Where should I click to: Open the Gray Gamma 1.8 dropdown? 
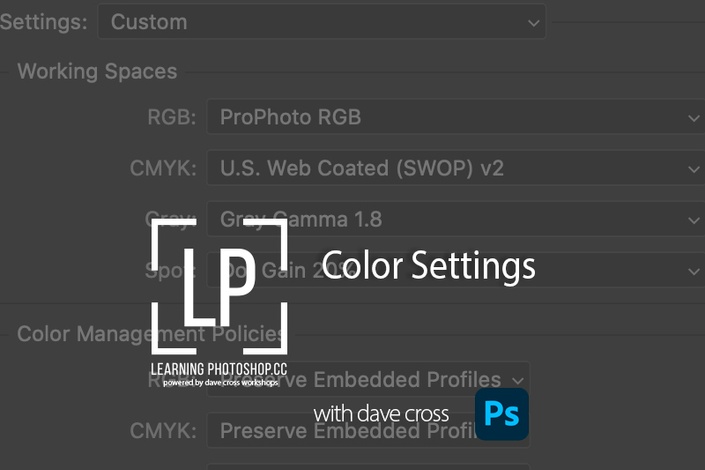[455, 219]
